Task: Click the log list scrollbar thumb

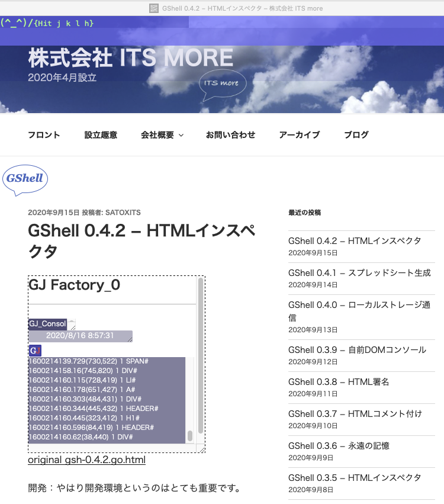Action: click(x=190, y=436)
